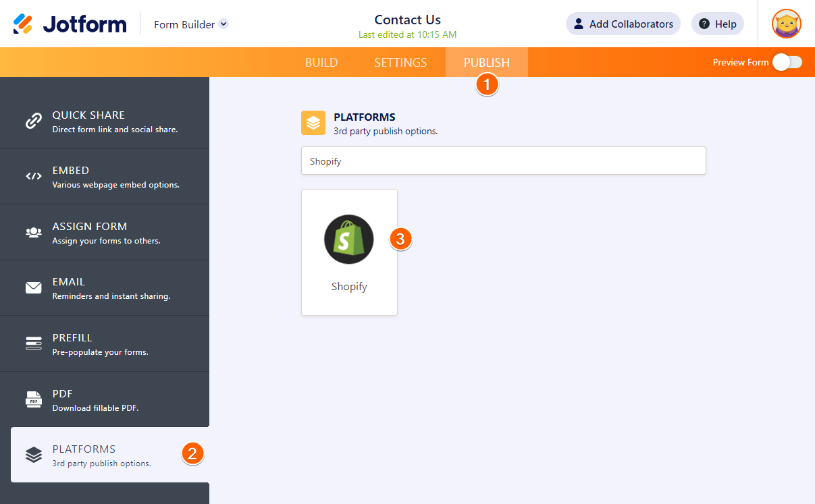Select the Shopify integration tile
This screenshot has width=815, height=504.
point(349,252)
